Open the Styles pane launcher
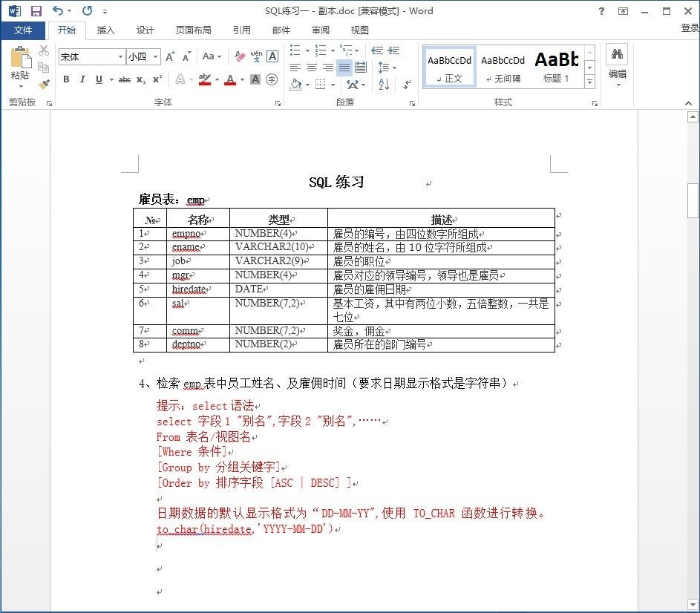The height and width of the screenshot is (613, 700). coord(595,104)
